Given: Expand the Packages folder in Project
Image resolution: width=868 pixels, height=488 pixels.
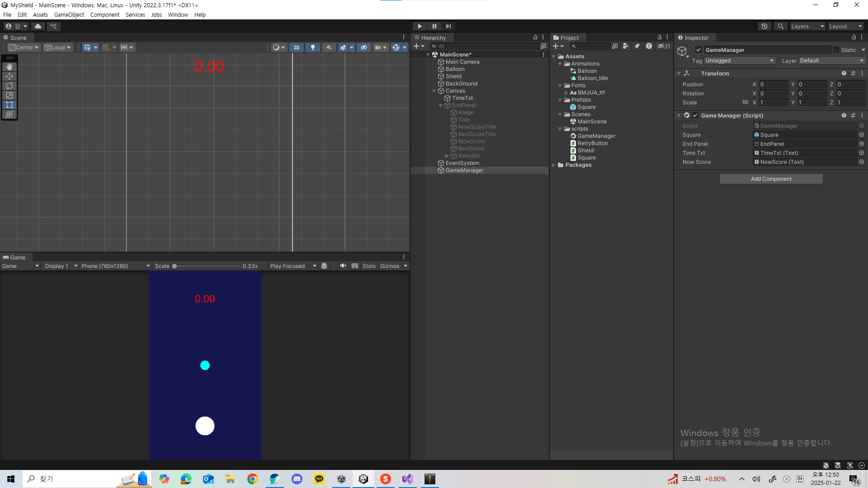Looking at the screenshot, I should pos(554,165).
